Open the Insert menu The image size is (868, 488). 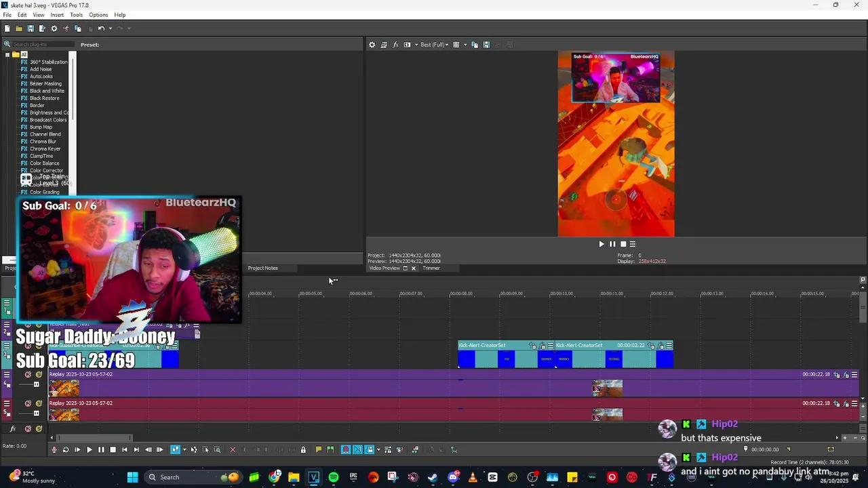(57, 15)
